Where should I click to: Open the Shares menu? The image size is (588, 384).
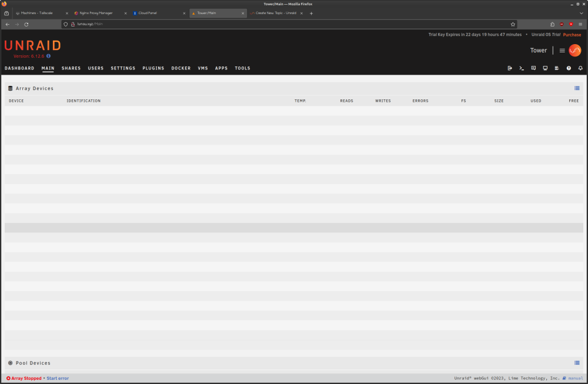pos(71,68)
